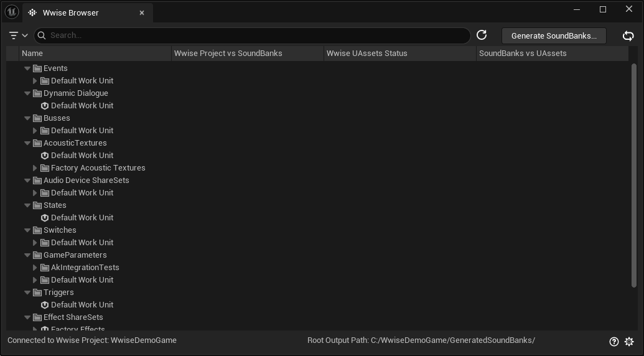Viewport: 644px width, 356px height.
Task: Expand Default Work Unit under Events
Action: 35,81
